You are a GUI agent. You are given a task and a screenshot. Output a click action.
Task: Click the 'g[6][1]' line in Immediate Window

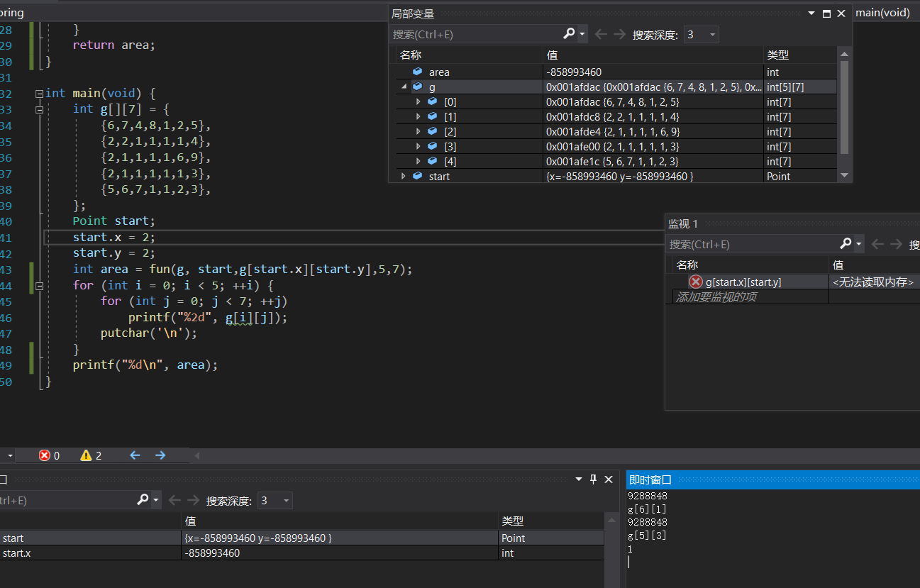[x=647, y=509]
